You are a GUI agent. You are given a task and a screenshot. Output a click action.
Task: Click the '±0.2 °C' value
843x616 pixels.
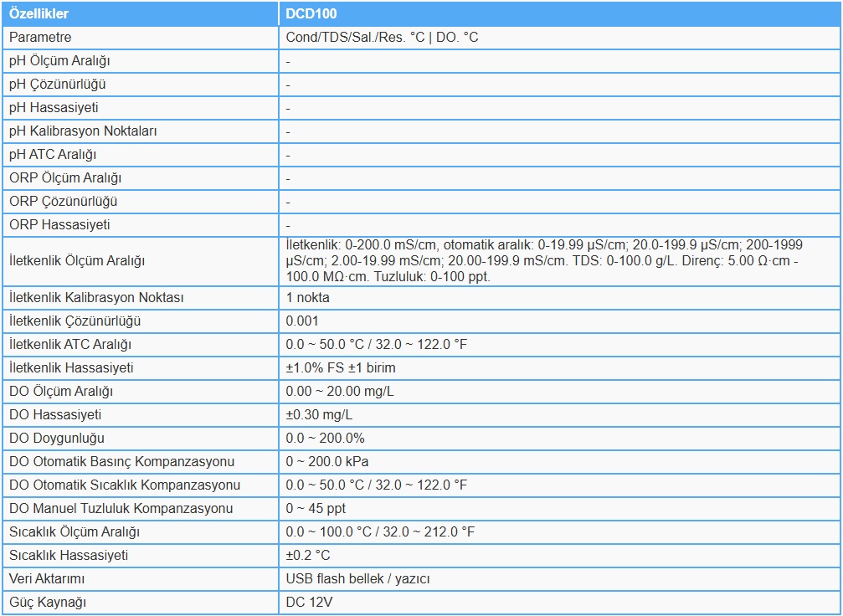click(x=308, y=555)
